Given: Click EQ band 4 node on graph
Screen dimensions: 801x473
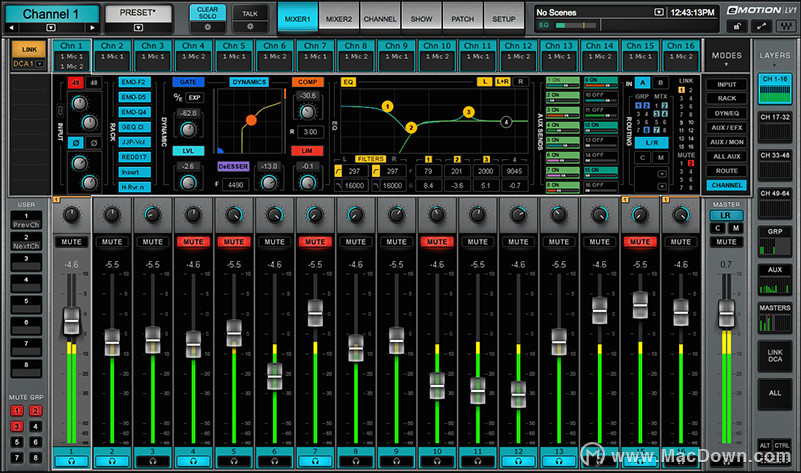Looking at the screenshot, I should (x=506, y=122).
